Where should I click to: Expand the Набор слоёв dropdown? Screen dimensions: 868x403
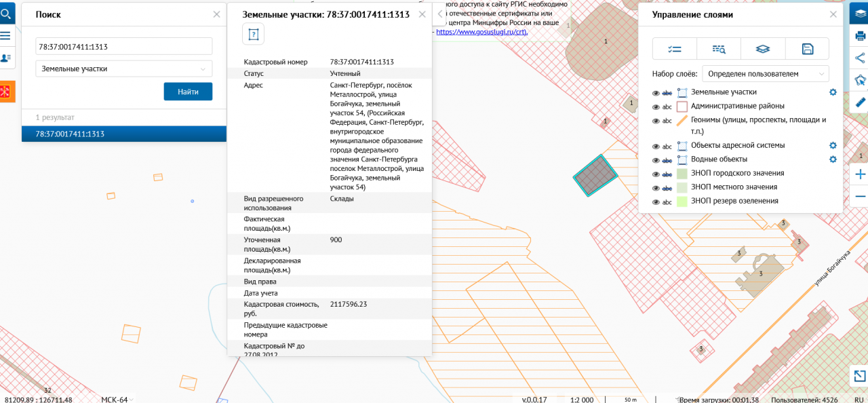pos(765,73)
